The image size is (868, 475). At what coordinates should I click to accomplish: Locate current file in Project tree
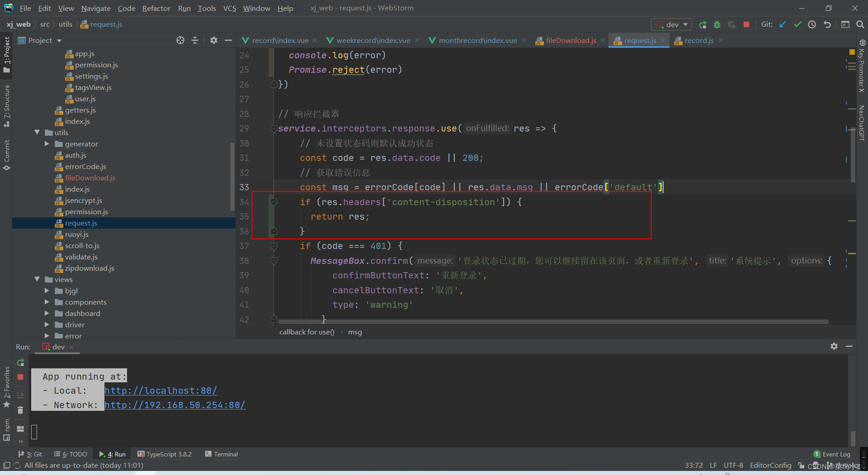point(180,40)
